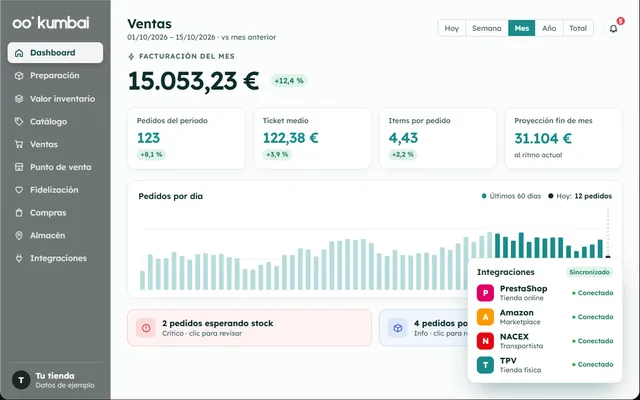Screen dimensions: 640x400
Task: Click the Pedidos por día chart title
Action: click(x=171, y=196)
